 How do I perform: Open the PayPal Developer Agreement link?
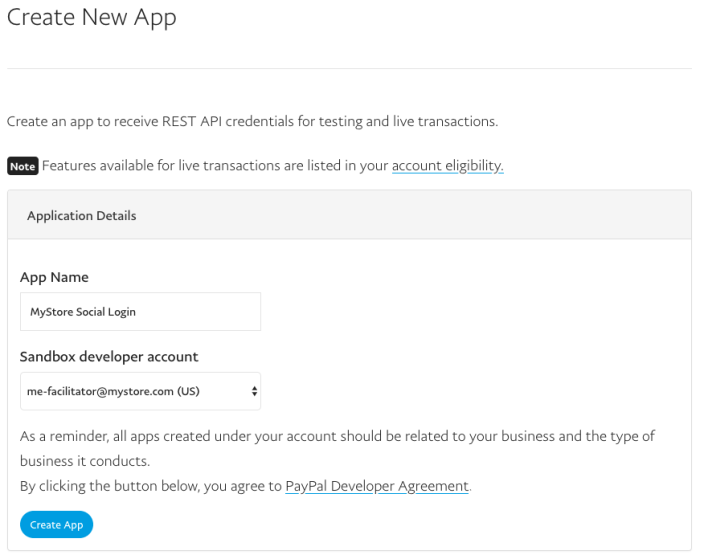pos(377,486)
